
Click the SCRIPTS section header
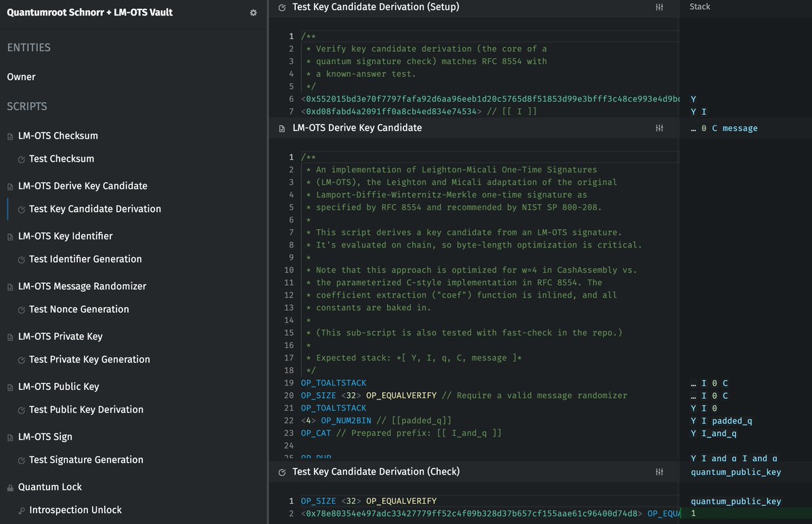pyautogui.click(x=27, y=106)
